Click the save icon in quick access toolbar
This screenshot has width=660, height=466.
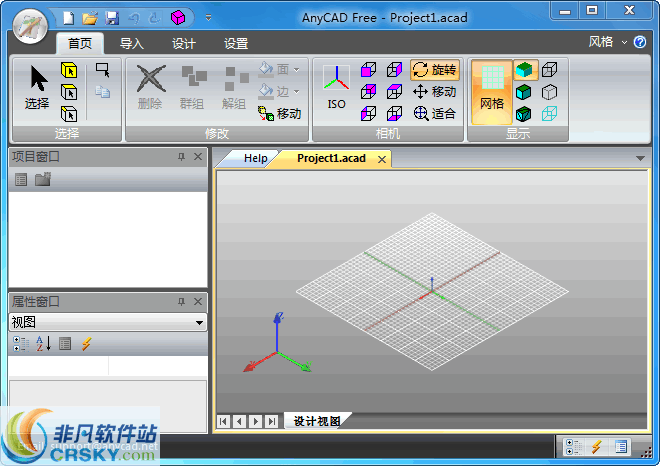click(111, 17)
